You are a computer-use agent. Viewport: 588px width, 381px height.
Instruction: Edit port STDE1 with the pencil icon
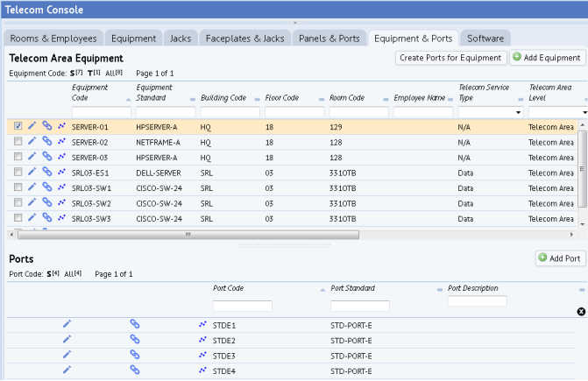pos(67,324)
